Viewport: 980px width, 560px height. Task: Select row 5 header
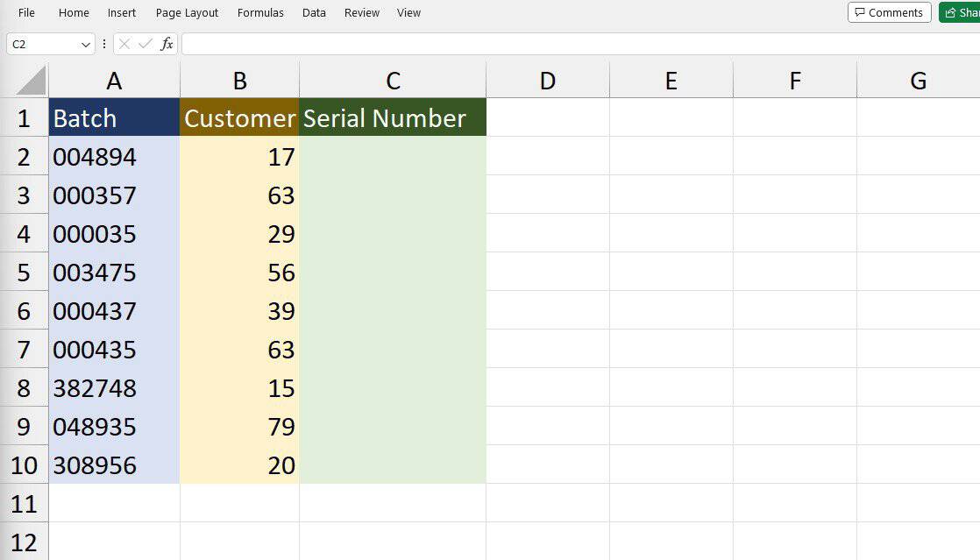(24, 273)
